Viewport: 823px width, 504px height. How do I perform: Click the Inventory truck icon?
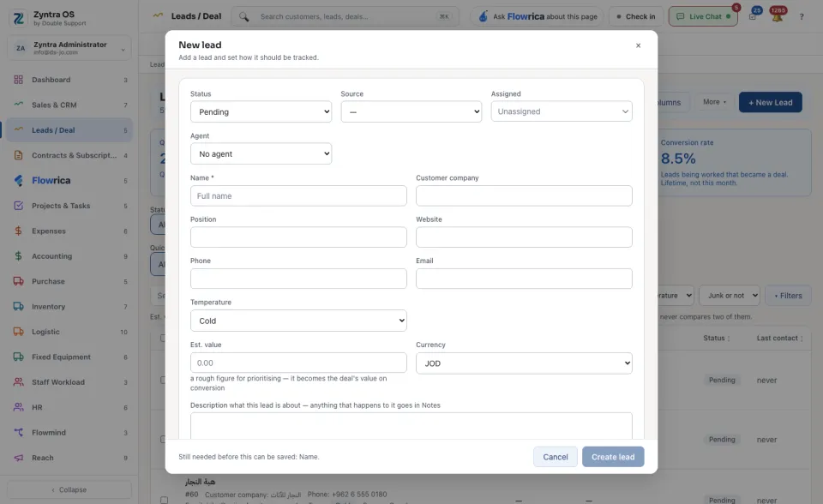click(18, 307)
